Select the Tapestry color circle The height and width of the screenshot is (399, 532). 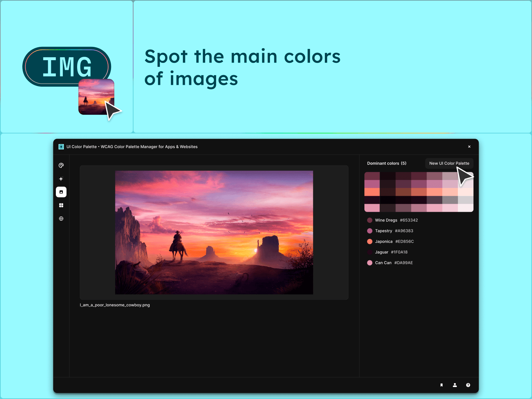point(370,231)
